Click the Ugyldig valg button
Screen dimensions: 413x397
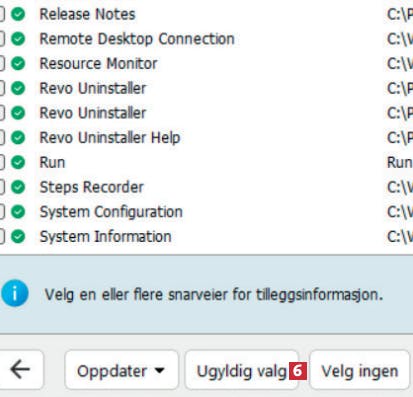coord(242,370)
